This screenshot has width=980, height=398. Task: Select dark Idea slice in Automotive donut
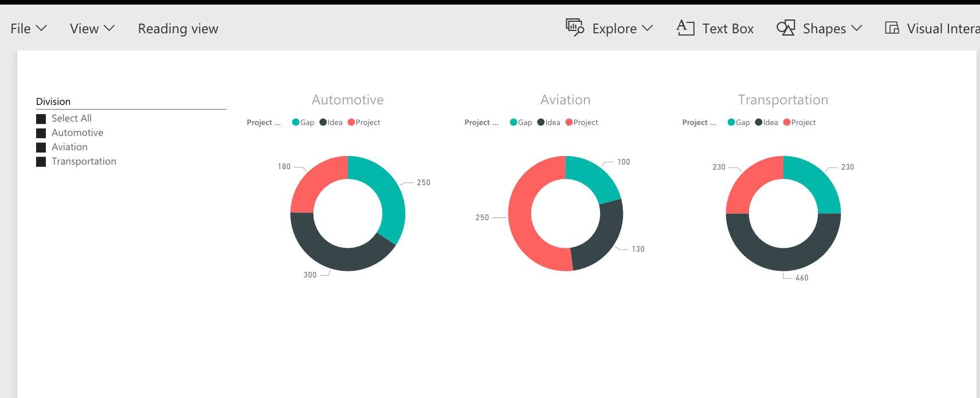[335, 257]
